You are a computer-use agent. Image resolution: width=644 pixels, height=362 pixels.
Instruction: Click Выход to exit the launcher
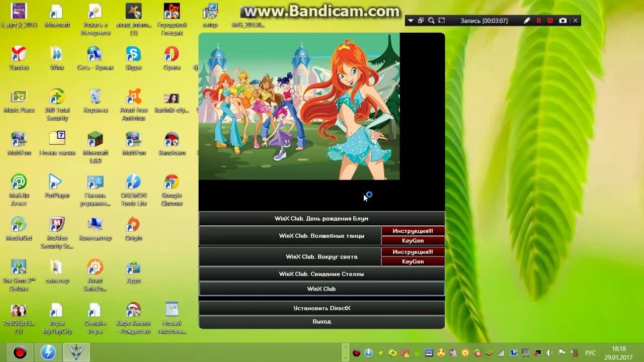[321, 322]
